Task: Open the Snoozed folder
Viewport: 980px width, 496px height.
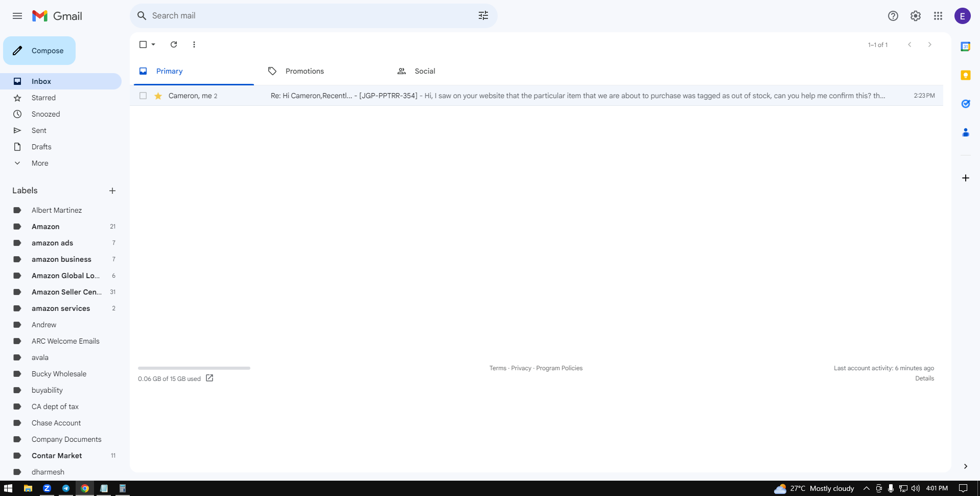Action: click(61, 114)
